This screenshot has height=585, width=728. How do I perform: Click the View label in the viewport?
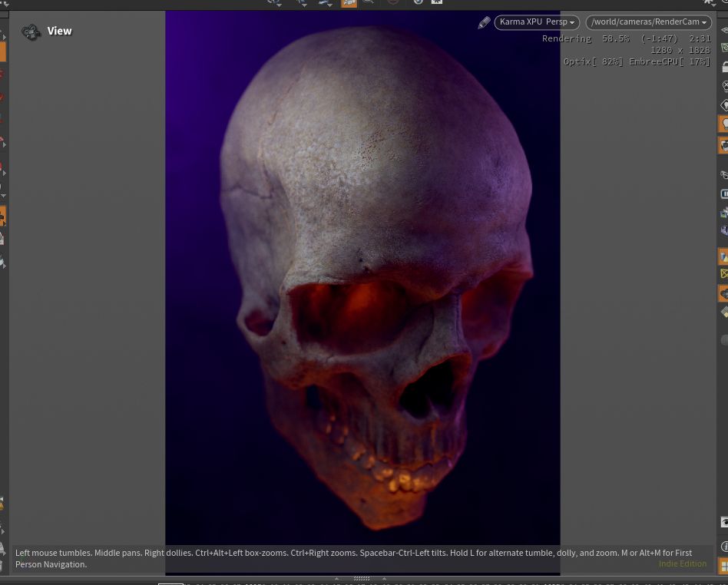(x=59, y=31)
